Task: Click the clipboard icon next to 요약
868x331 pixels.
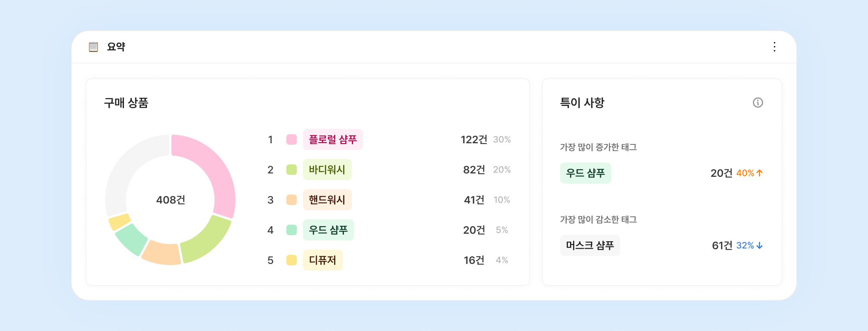Action: (93, 47)
